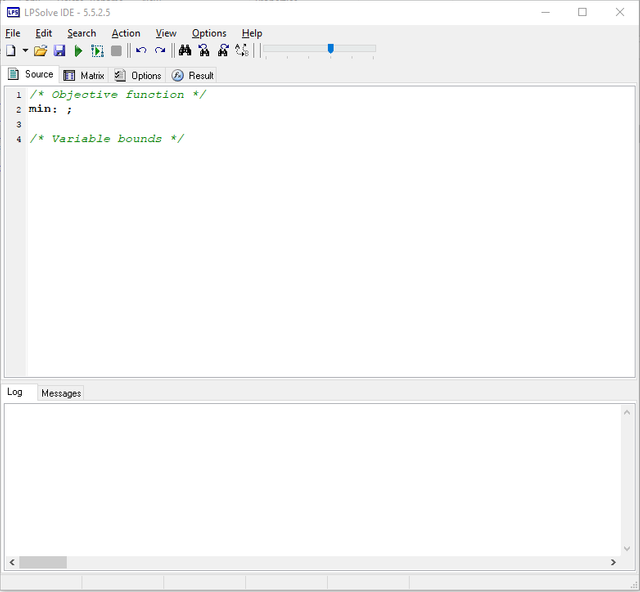Open Find with the binoculars icon
The width and height of the screenshot is (640, 592).
(x=185, y=50)
